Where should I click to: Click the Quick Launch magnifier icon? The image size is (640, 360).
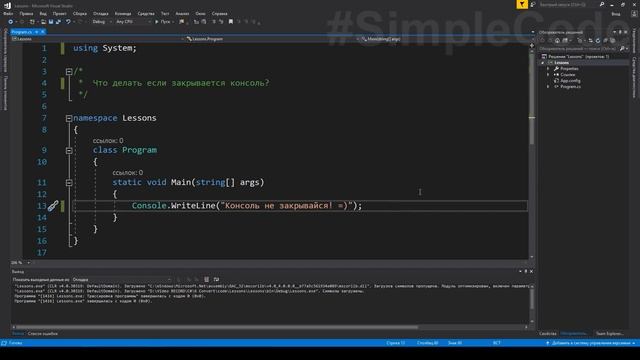tap(602, 4)
